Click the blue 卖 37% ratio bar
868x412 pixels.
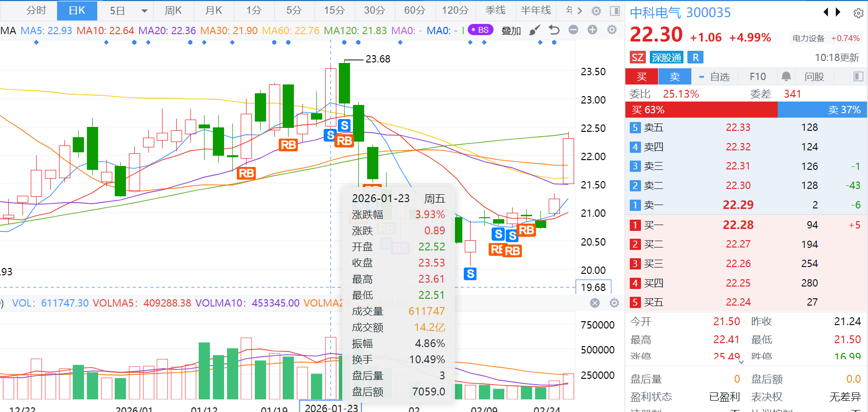[823, 110]
